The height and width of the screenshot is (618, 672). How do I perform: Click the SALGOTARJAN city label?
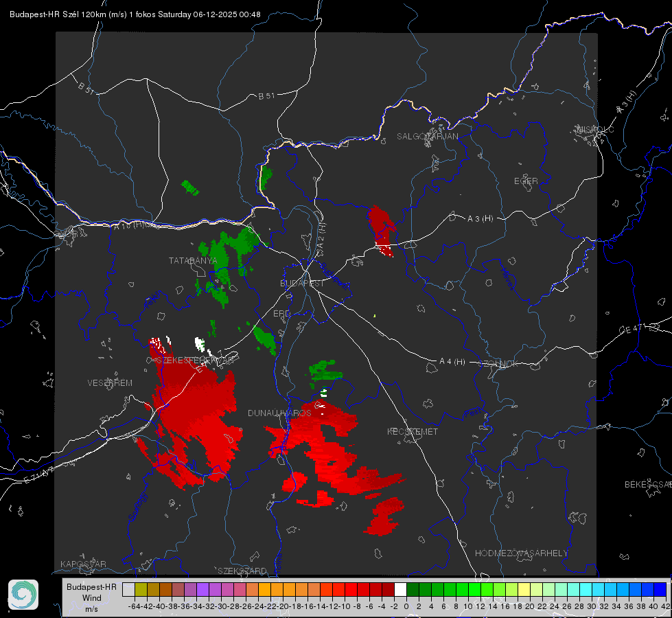427,137
